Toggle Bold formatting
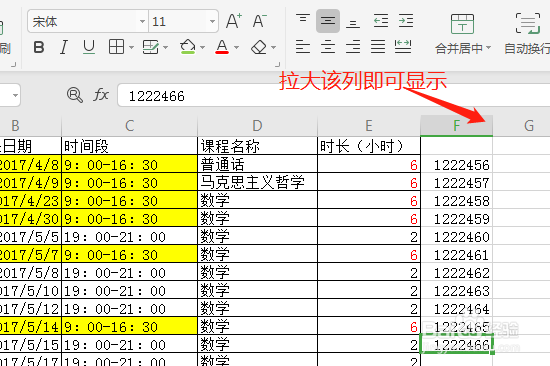Screen dimensions: 550x366 [x=39, y=47]
